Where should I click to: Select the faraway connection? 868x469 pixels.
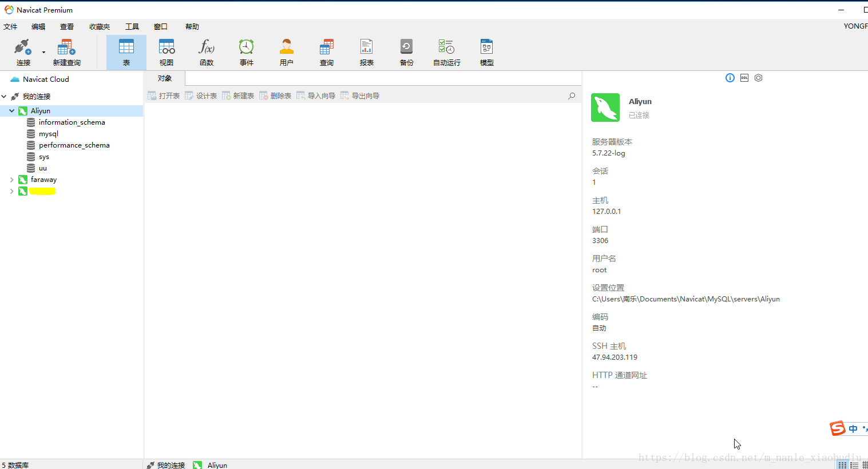[44, 180]
